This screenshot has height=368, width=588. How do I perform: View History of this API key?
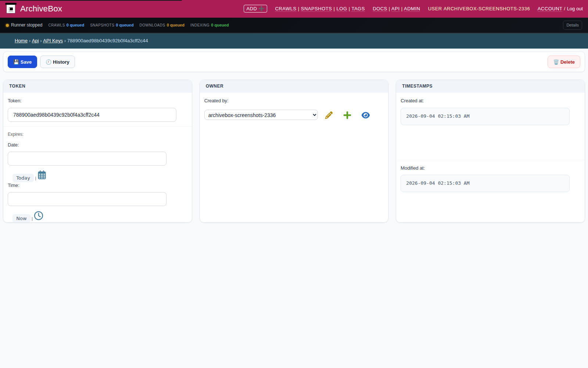click(57, 62)
